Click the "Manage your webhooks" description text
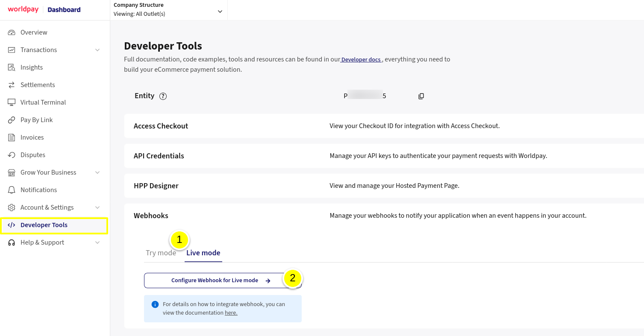The width and height of the screenshot is (644, 336). click(458, 216)
